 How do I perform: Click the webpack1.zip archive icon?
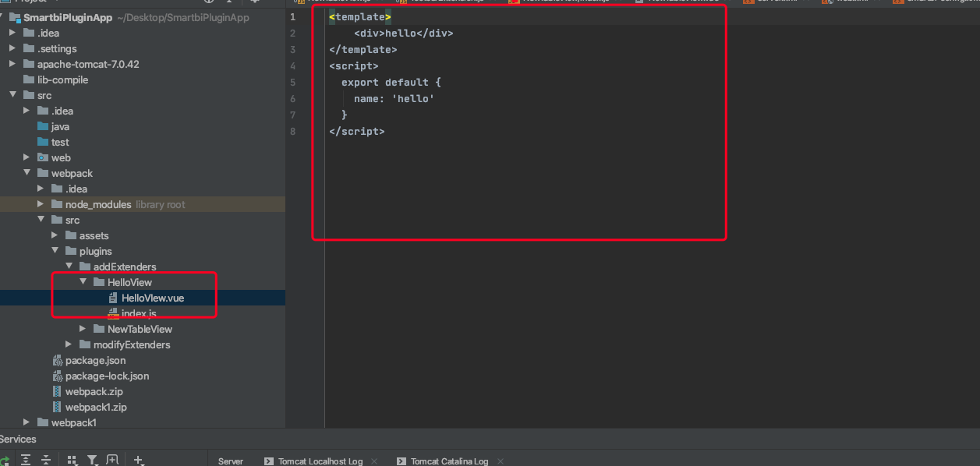pyautogui.click(x=57, y=407)
